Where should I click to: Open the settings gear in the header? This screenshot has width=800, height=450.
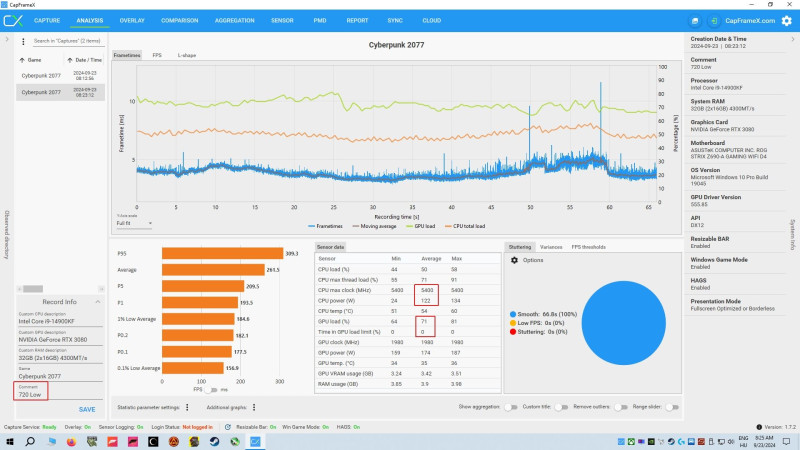coord(787,21)
